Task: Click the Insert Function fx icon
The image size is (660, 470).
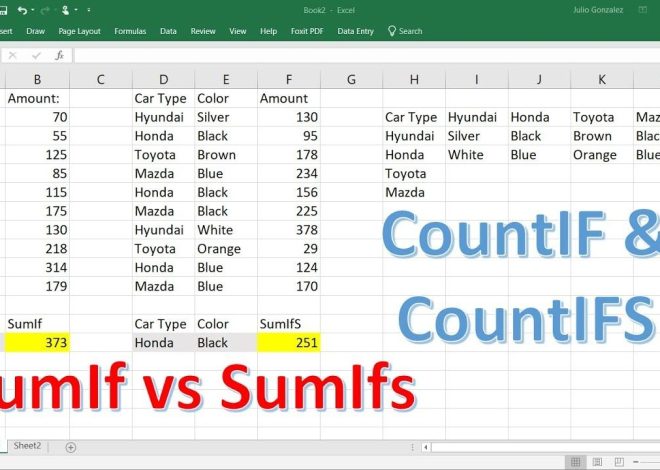Action: 59,55
